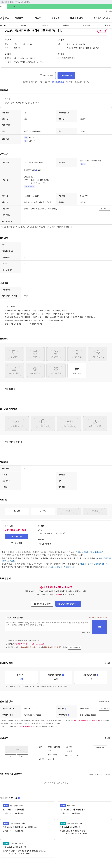Click 메일로 질문하기 button
This screenshot has height=868, width=112.
(75, 648)
